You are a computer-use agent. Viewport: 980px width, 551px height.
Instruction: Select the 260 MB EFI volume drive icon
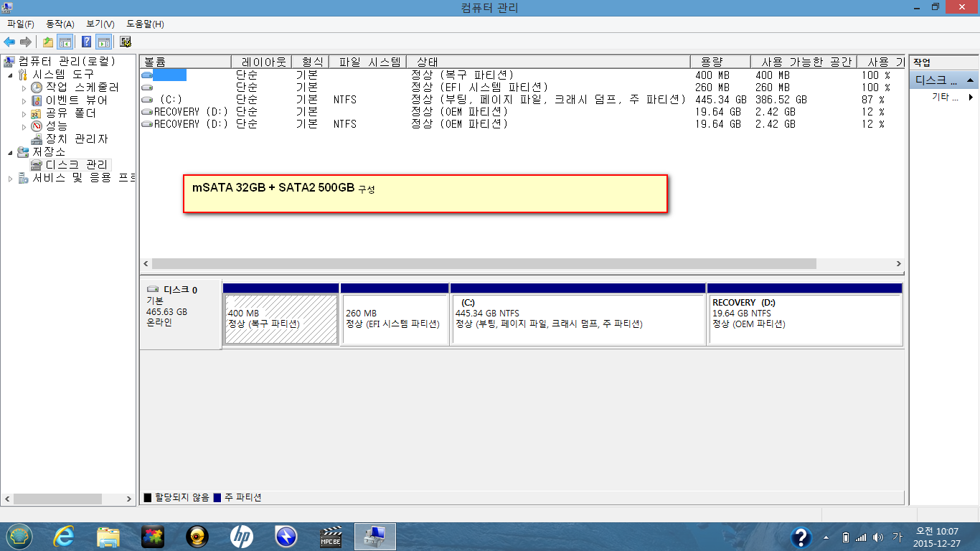147,88
